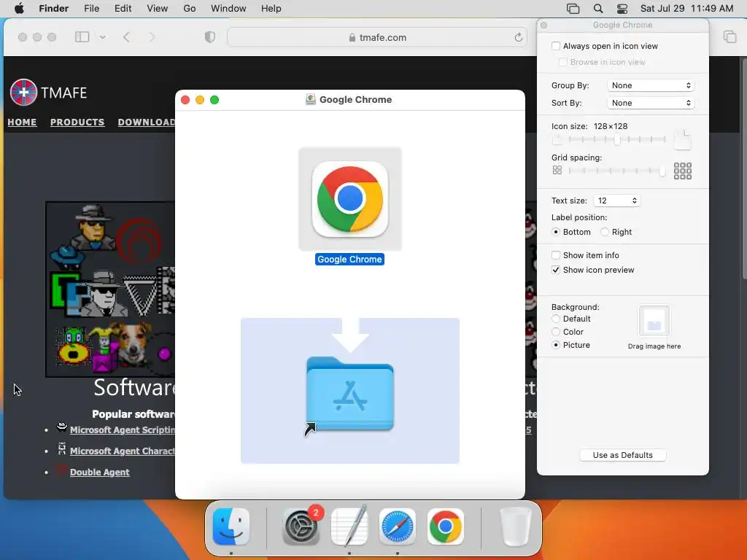Enable Show item info checkbox

tap(555, 255)
